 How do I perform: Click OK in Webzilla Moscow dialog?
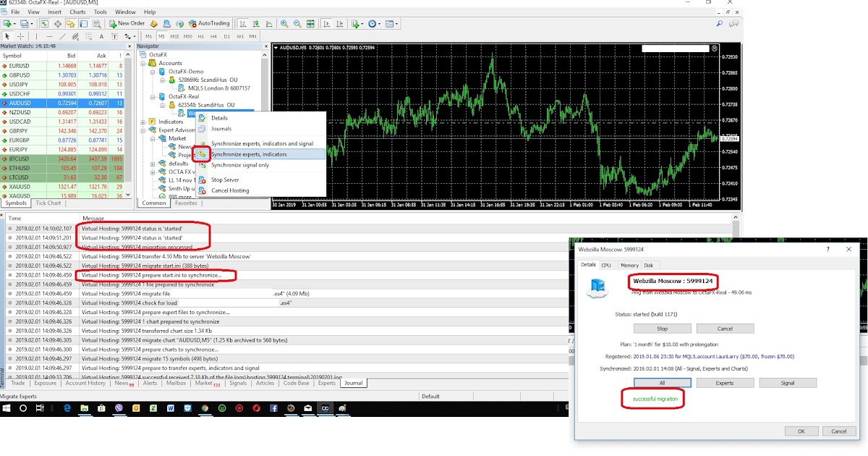click(x=801, y=431)
